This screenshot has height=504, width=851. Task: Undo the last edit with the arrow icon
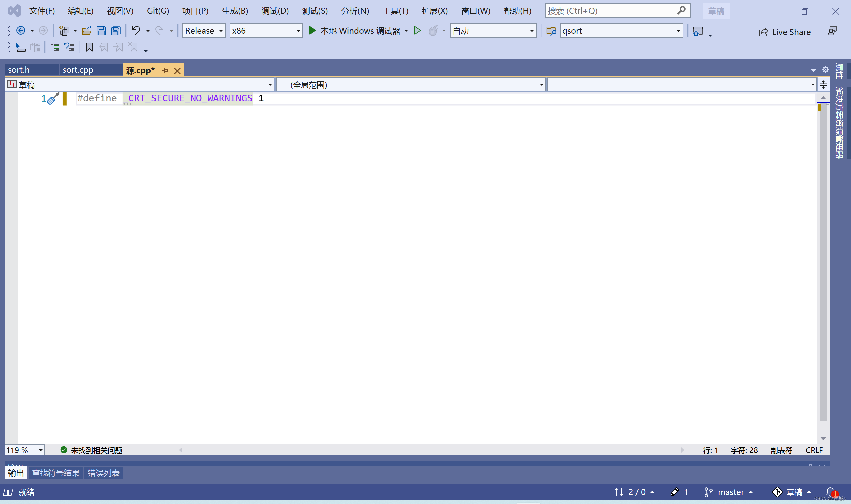pos(136,31)
